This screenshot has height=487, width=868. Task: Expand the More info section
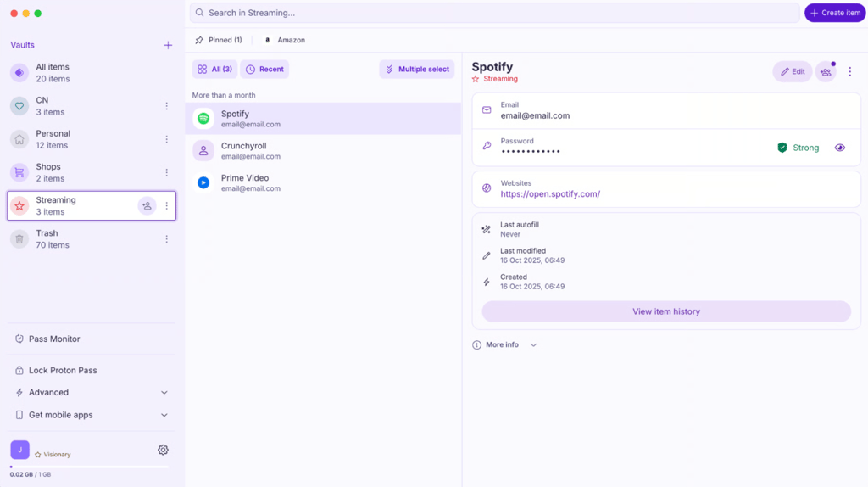(x=504, y=344)
